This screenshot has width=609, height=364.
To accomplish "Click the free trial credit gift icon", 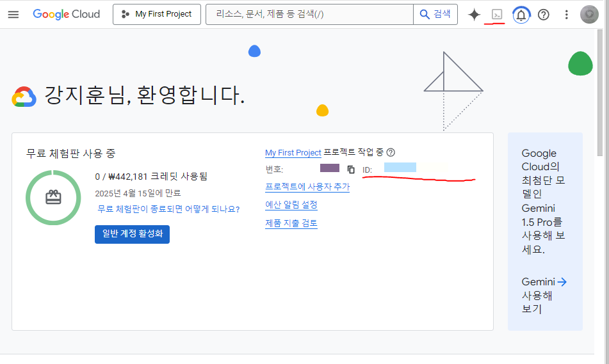I will [53, 198].
